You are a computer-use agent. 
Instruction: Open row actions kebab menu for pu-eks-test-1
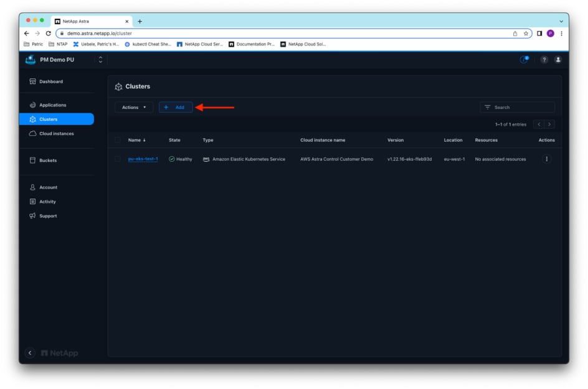coord(546,159)
